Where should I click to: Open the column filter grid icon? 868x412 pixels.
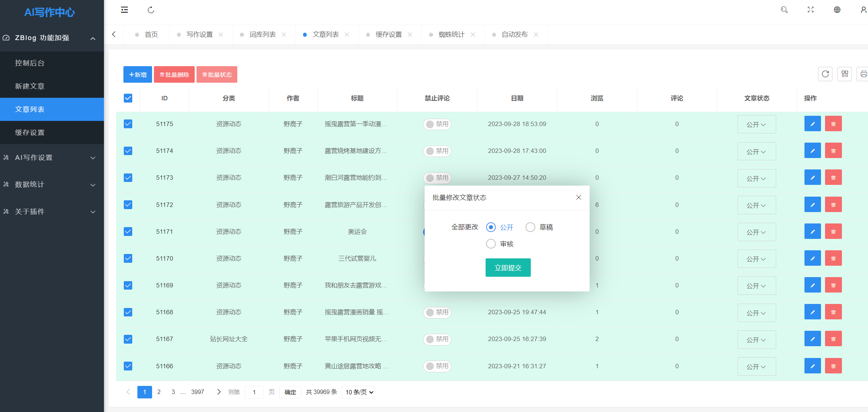[x=844, y=74]
